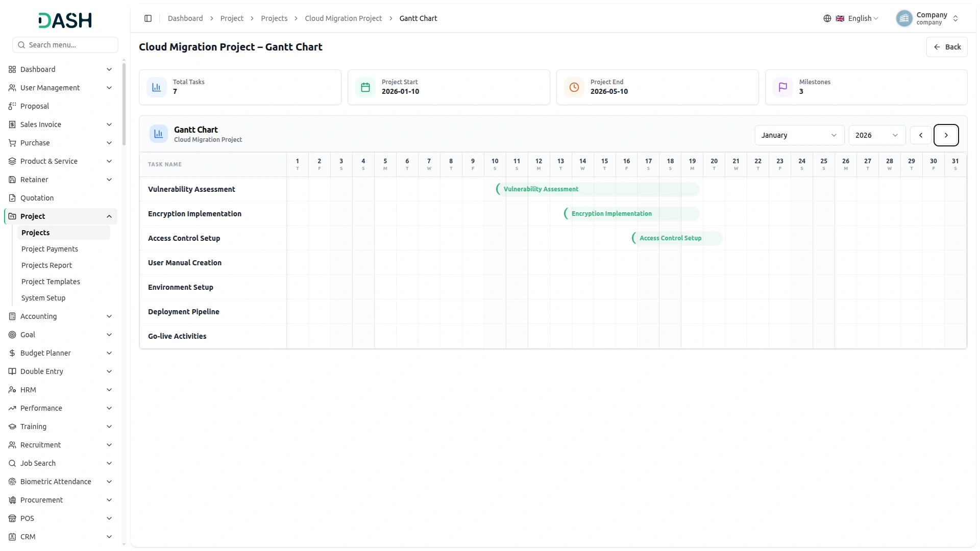Toggle the sidebar collapse icon

tap(148, 18)
